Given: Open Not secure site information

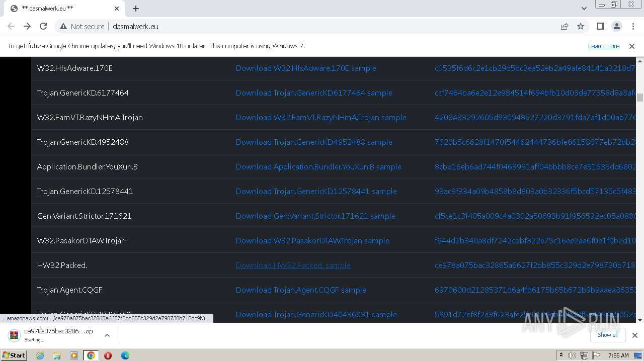Looking at the screenshot, I should (82, 26).
